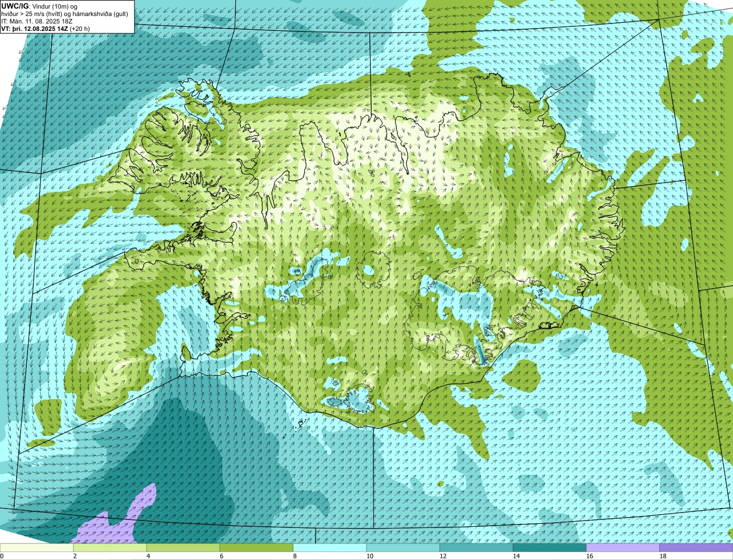Click the 4–6 m/s light green legend swatch
Image resolution: width=733 pixels, height=560 pixels.
[x=183, y=548]
